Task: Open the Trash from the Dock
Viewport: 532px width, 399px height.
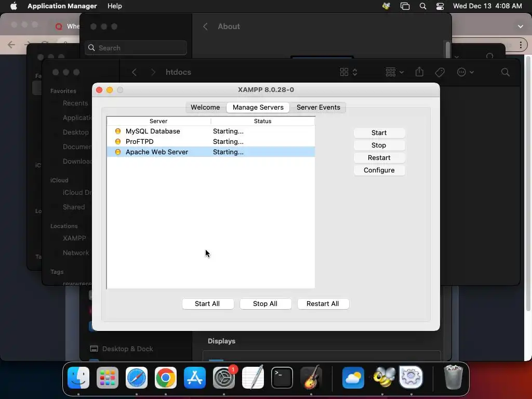Action: point(453,378)
